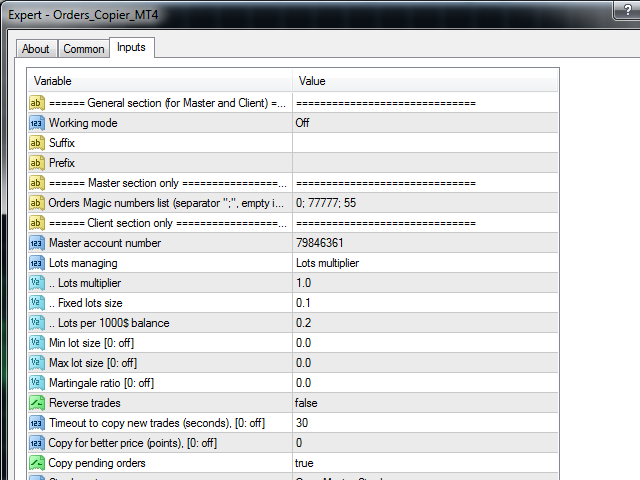Click the double-type icon beside Martingale ratio
Image resolution: width=640 pixels, height=480 pixels.
[x=37, y=383]
